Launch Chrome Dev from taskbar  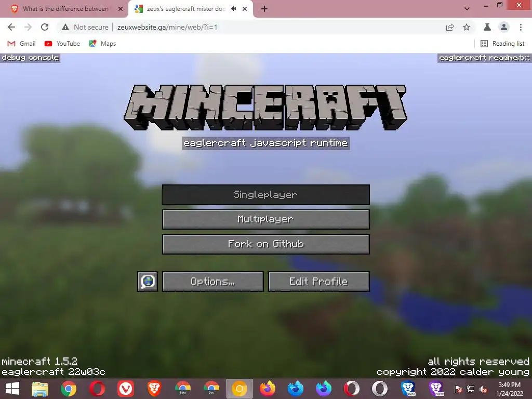click(211, 389)
